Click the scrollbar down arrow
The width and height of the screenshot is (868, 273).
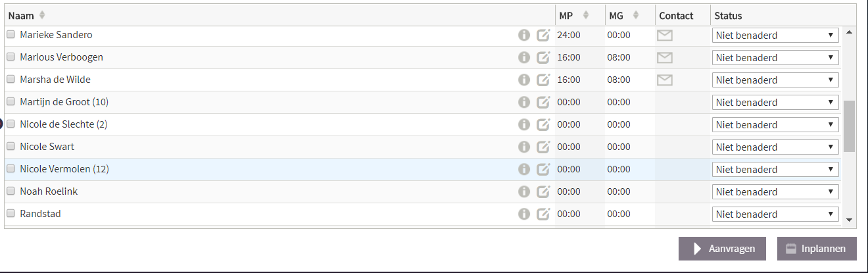[x=849, y=220]
